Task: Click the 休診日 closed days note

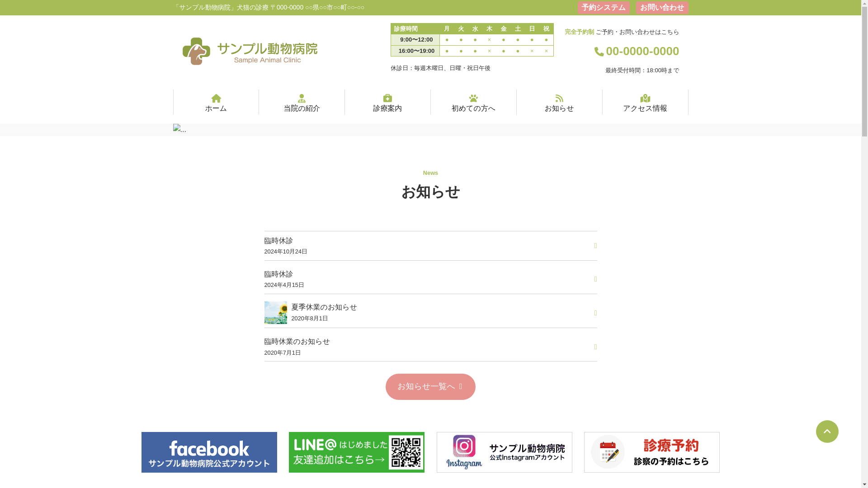Action: pos(440,68)
